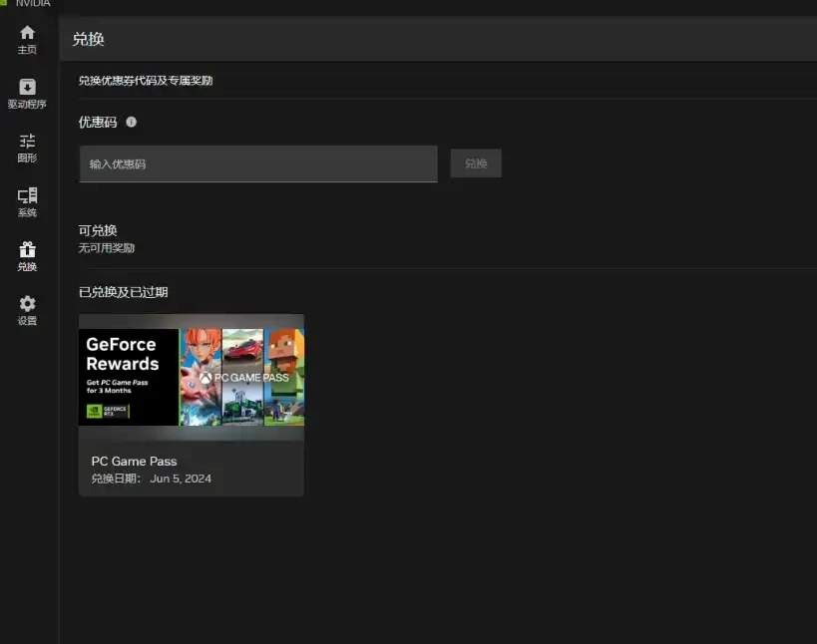
Task: Open the 设置 settings gear icon
Action: (x=27, y=303)
